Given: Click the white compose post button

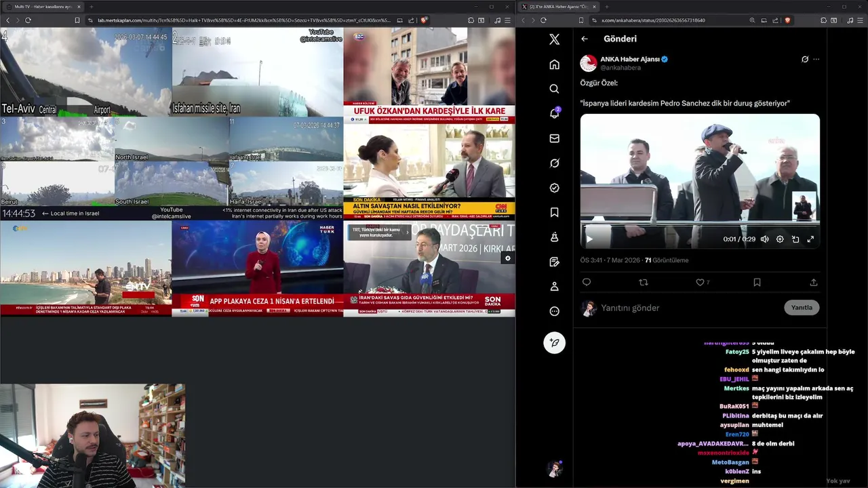Looking at the screenshot, I should point(554,342).
